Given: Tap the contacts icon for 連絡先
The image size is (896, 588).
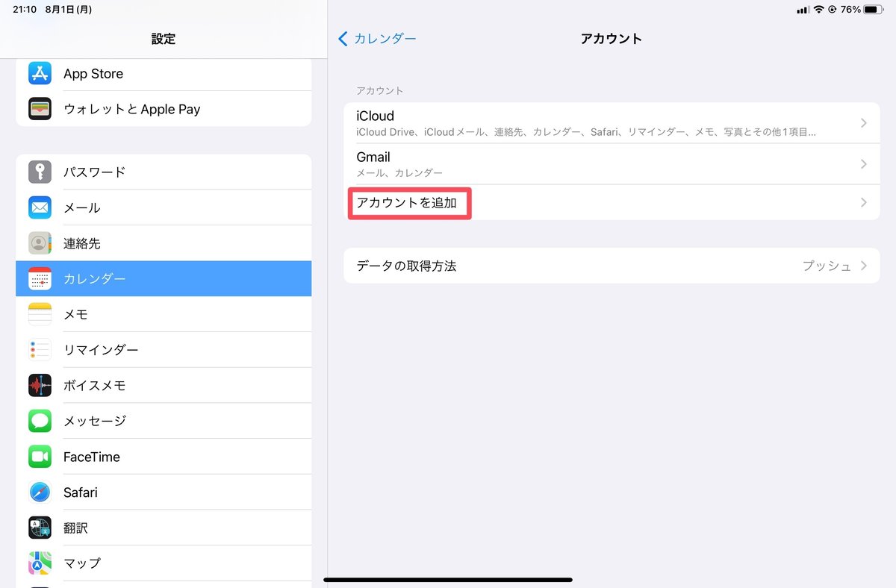Looking at the screenshot, I should (x=40, y=243).
